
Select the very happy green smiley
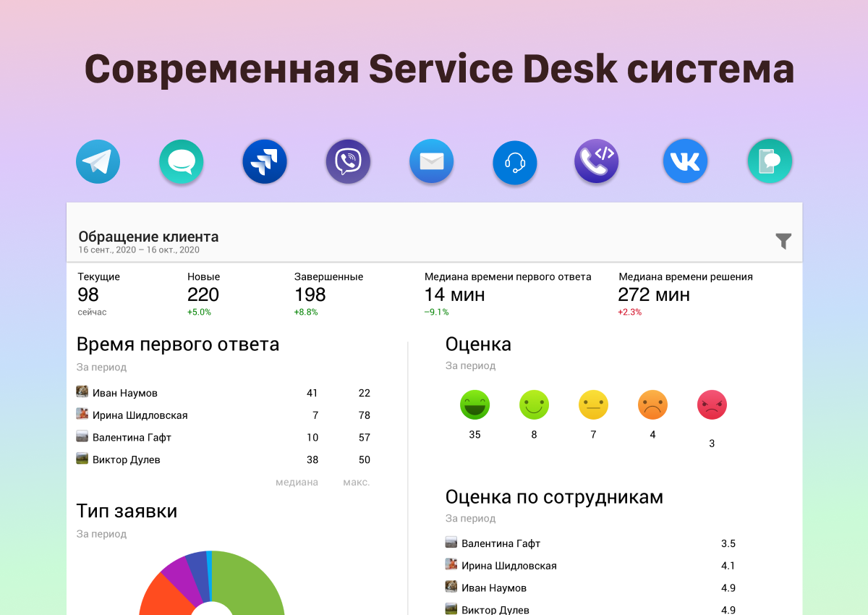(x=475, y=404)
